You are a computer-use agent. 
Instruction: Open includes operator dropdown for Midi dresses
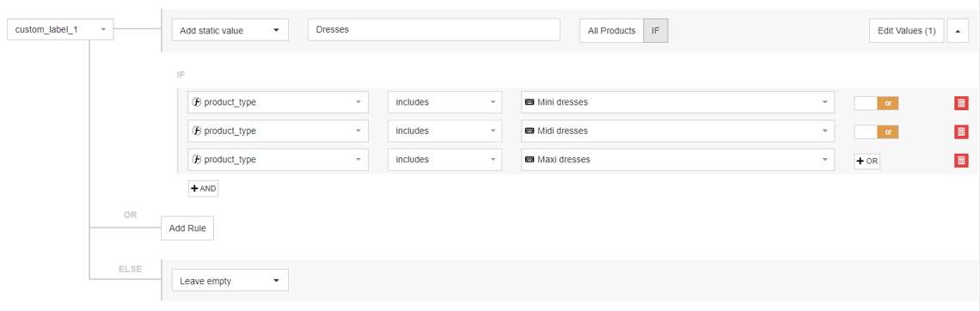click(x=444, y=131)
